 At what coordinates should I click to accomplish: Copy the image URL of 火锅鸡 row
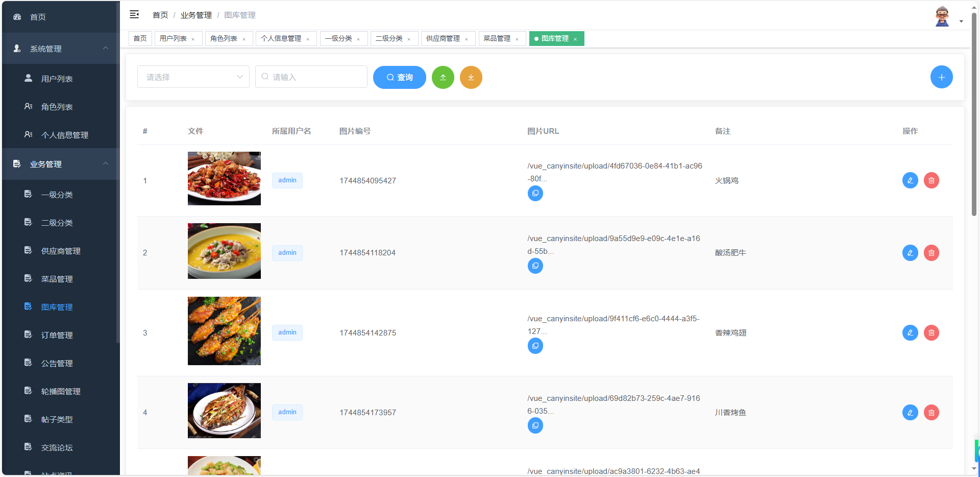[535, 193]
